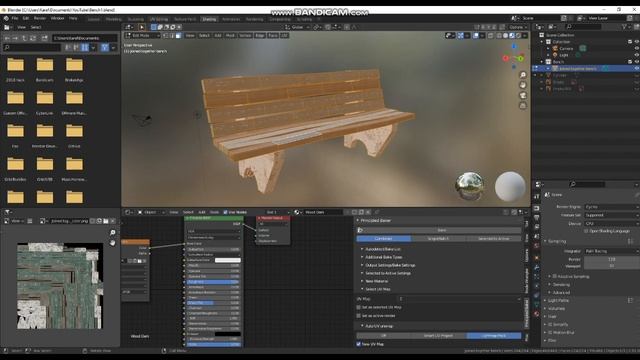Switch to material preview shading mode
Image resolution: width=640 pixels, height=360 pixels.
point(512,36)
